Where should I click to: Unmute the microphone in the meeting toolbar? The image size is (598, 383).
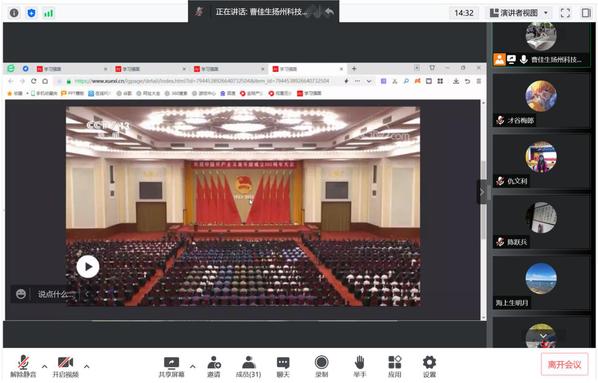coord(23,366)
